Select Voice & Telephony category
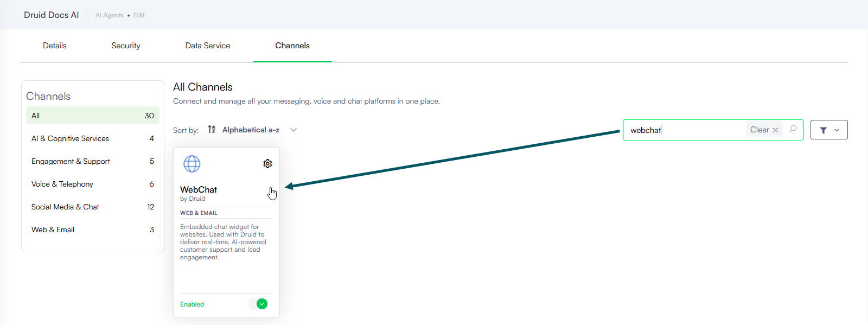The image size is (868, 325). click(92, 184)
